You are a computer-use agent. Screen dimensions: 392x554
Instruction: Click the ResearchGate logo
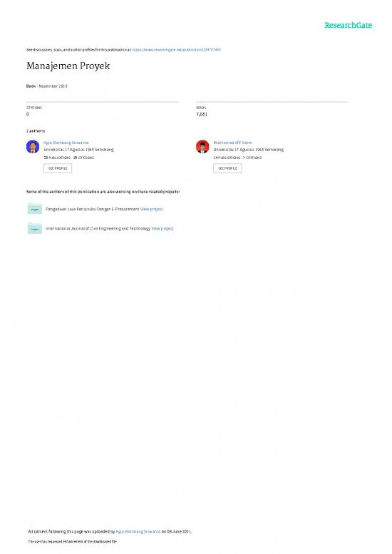pos(349,25)
